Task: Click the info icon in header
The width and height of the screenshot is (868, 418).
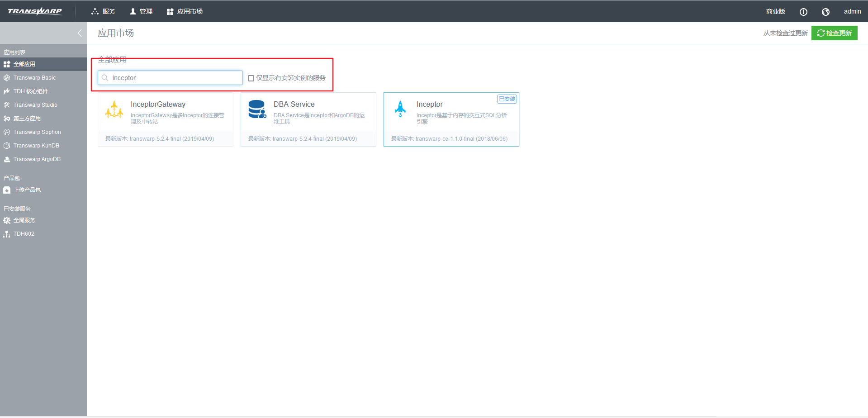Action: tap(803, 12)
